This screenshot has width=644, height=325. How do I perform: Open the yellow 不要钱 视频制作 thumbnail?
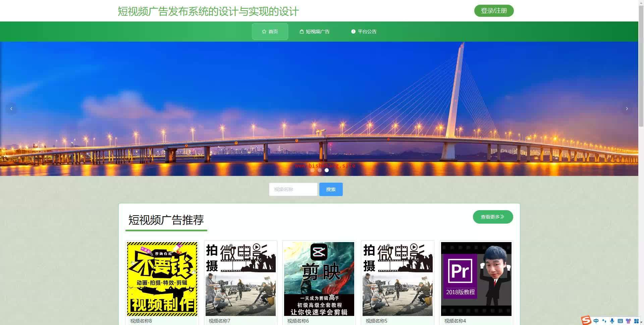tap(162, 279)
